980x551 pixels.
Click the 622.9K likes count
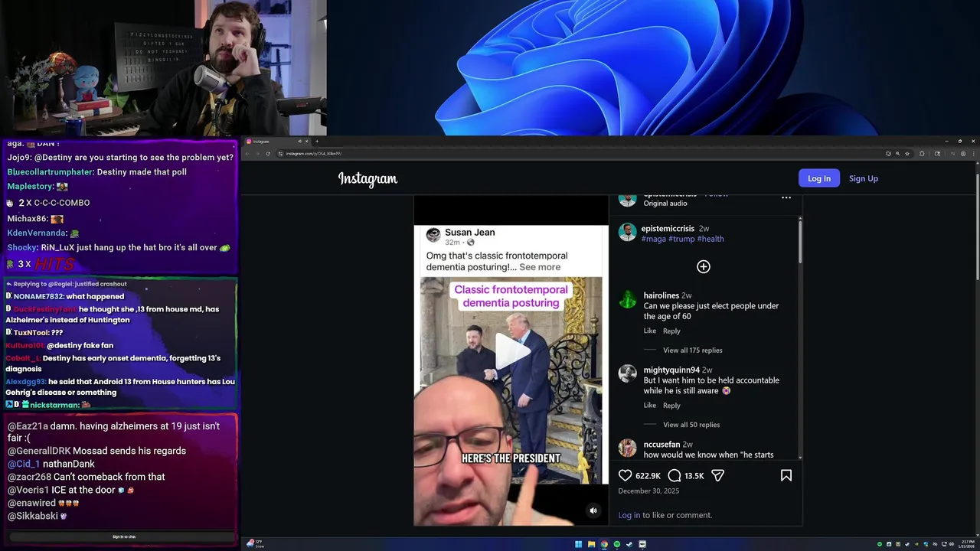[648, 476]
